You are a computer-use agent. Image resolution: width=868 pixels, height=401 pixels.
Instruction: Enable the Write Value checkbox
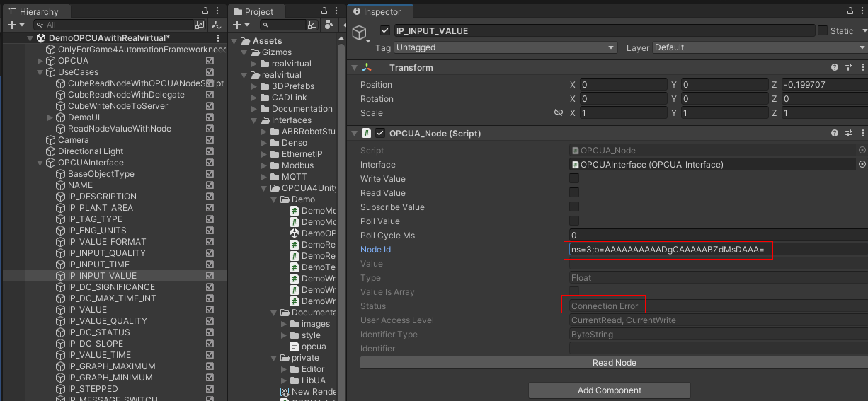click(x=574, y=178)
